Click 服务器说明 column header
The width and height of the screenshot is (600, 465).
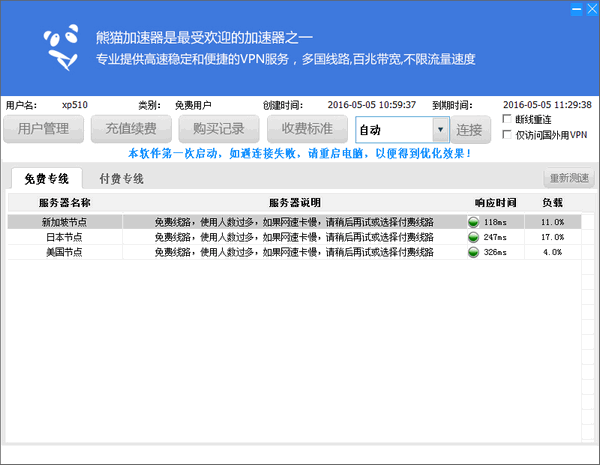(x=295, y=203)
